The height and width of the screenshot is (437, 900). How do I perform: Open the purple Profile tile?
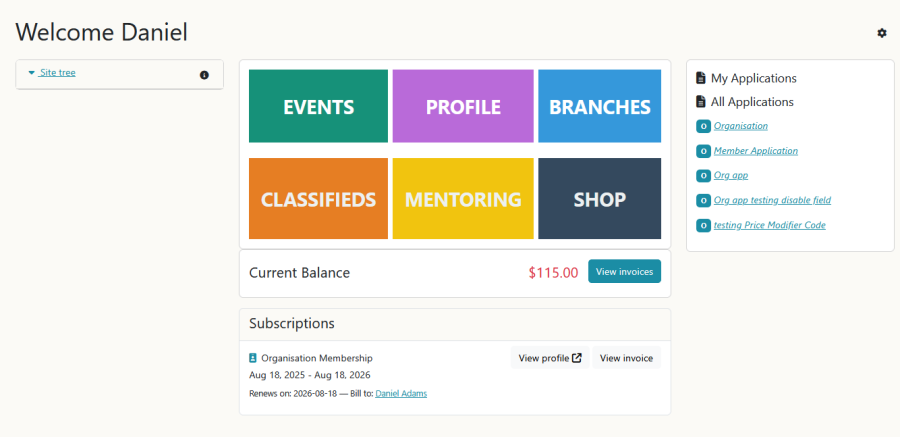click(x=463, y=106)
